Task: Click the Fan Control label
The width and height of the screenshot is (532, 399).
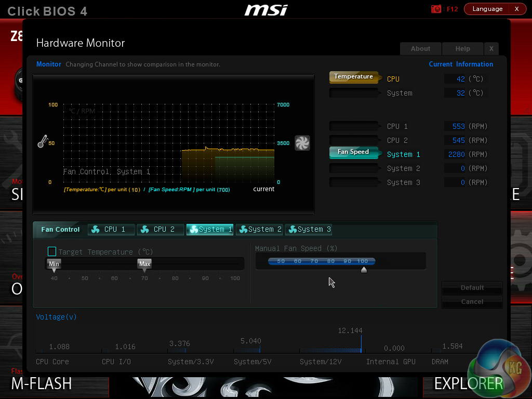Action: [60, 229]
